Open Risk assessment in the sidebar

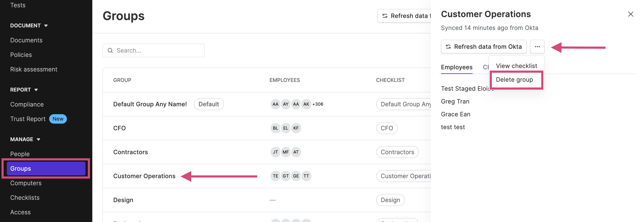(x=34, y=69)
